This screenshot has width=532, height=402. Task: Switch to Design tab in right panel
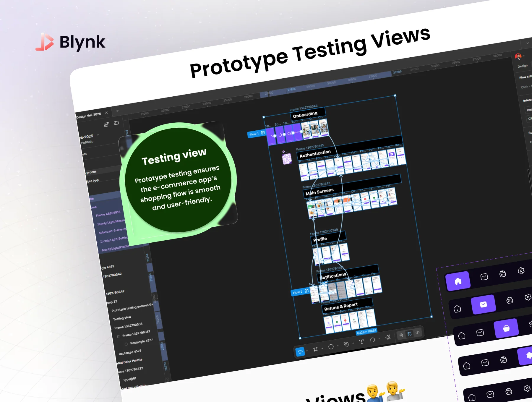click(x=523, y=66)
